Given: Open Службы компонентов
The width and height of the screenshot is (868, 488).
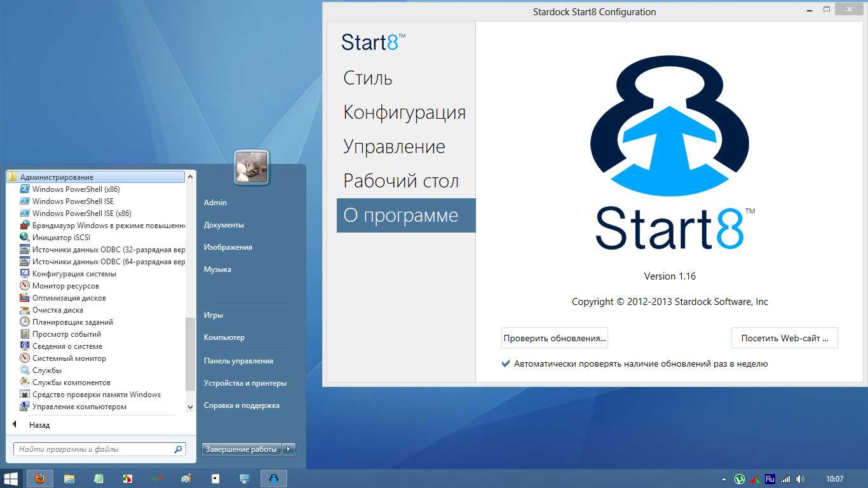Looking at the screenshot, I should pos(65,383).
